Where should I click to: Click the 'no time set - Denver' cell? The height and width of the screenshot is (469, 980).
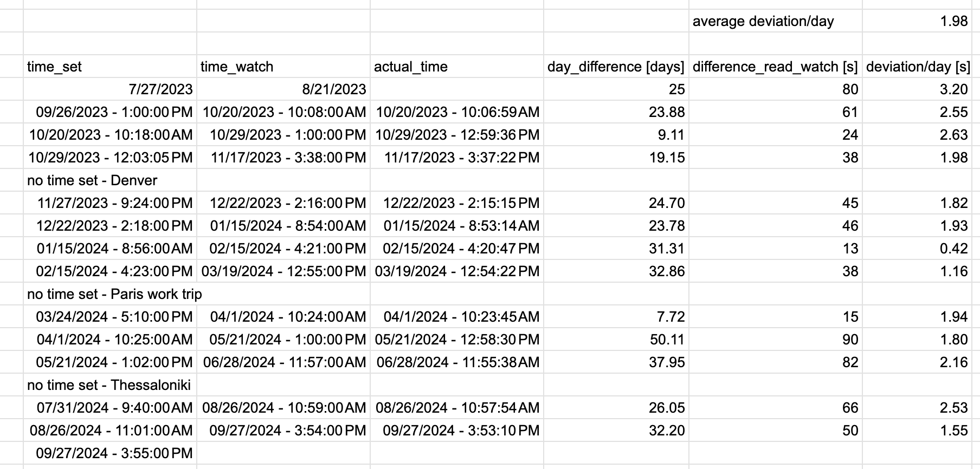(x=110, y=180)
